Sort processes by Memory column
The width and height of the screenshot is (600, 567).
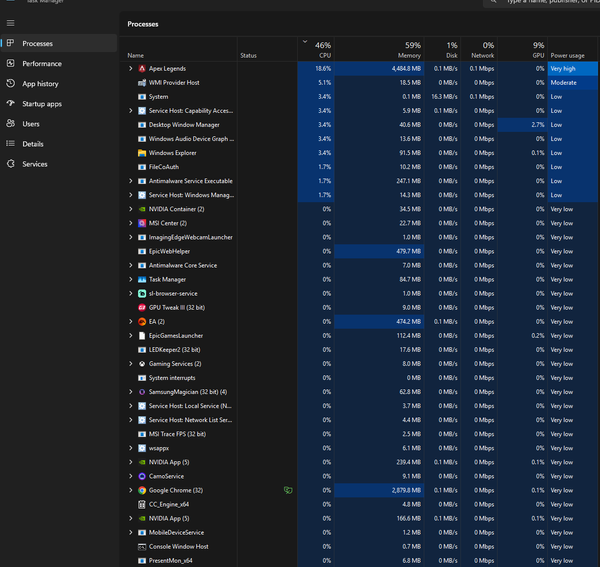tap(409, 50)
